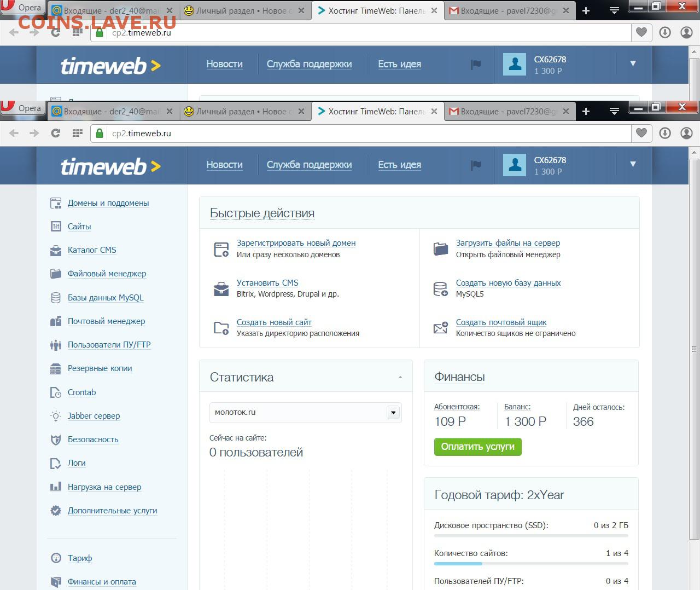Click the account avatar in lower window header
This screenshot has height=590, width=700.
pyautogui.click(x=515, y=165)
